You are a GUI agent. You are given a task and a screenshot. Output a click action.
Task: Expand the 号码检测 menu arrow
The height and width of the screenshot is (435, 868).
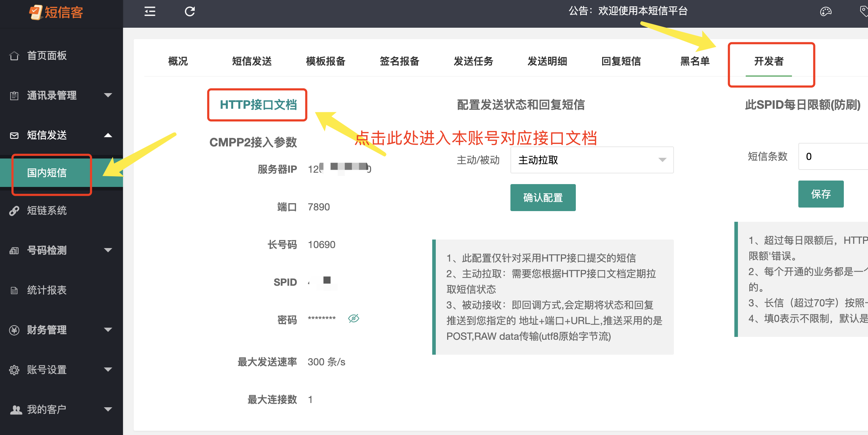108,250
